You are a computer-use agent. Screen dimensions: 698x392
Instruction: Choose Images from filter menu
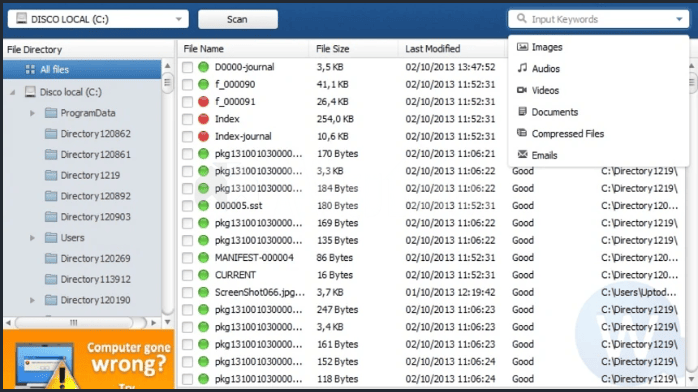point(598,47)
